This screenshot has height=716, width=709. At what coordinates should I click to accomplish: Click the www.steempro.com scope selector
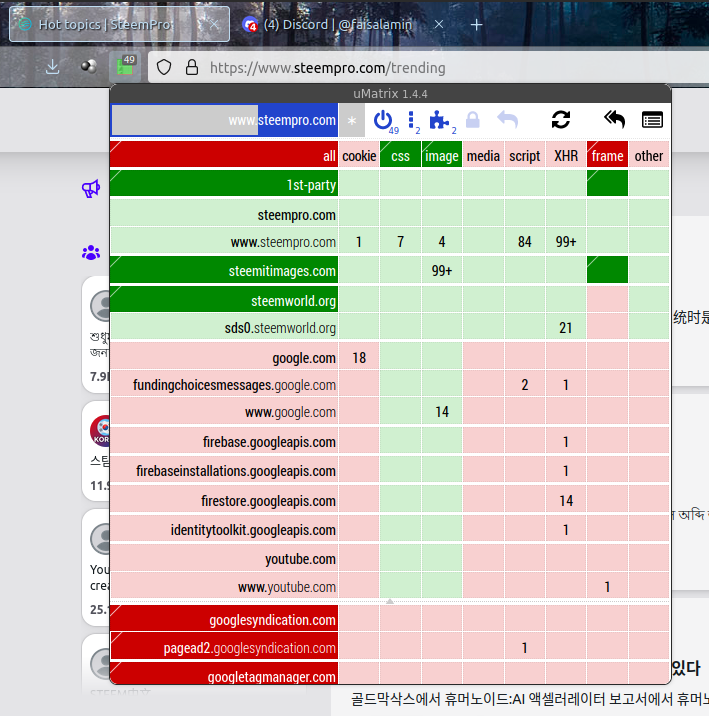point(225,121)
